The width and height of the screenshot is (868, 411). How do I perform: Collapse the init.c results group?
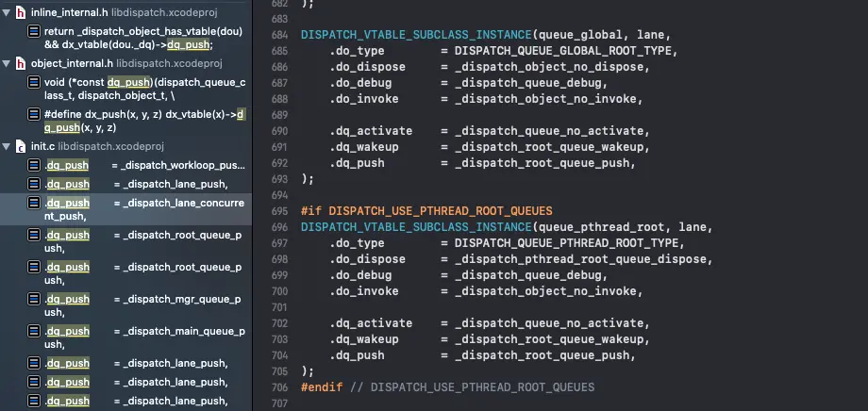click(6, 147)
